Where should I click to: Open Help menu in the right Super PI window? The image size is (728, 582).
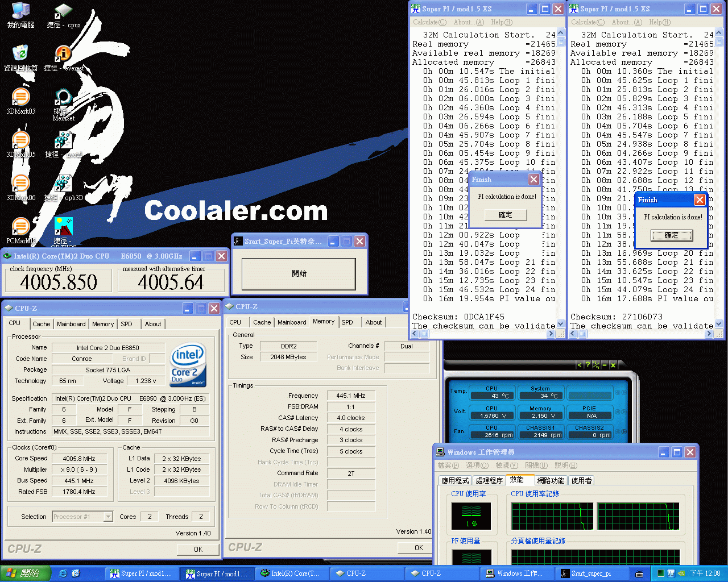click(660, 22)
